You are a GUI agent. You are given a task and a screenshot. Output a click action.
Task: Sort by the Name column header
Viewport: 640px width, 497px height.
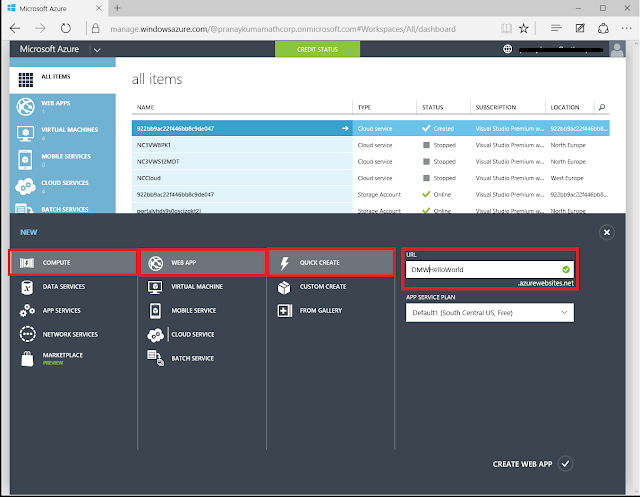click(x=145, y=107)
